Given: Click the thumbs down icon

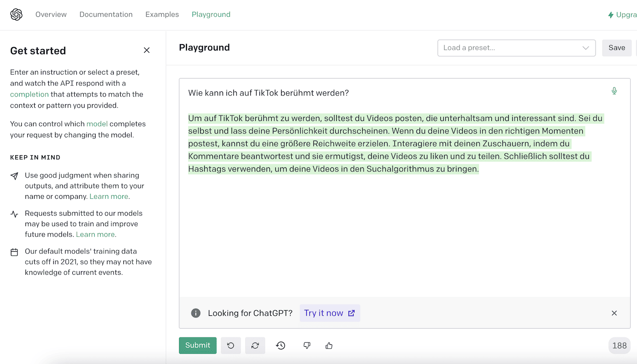Looking at the screenshot, I should [x=307, y=345].
